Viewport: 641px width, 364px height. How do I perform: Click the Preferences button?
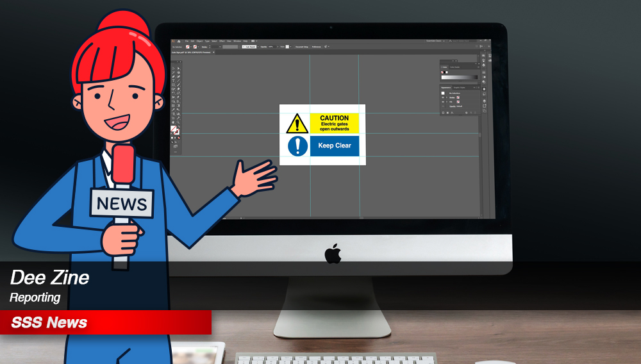click(x=317, y=47)
